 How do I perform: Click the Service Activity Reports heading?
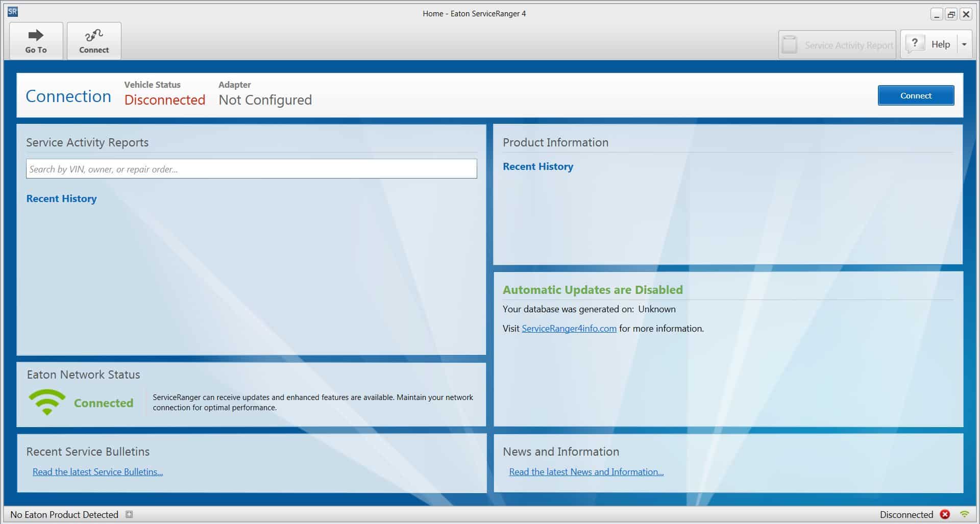[x=87, y=142]
